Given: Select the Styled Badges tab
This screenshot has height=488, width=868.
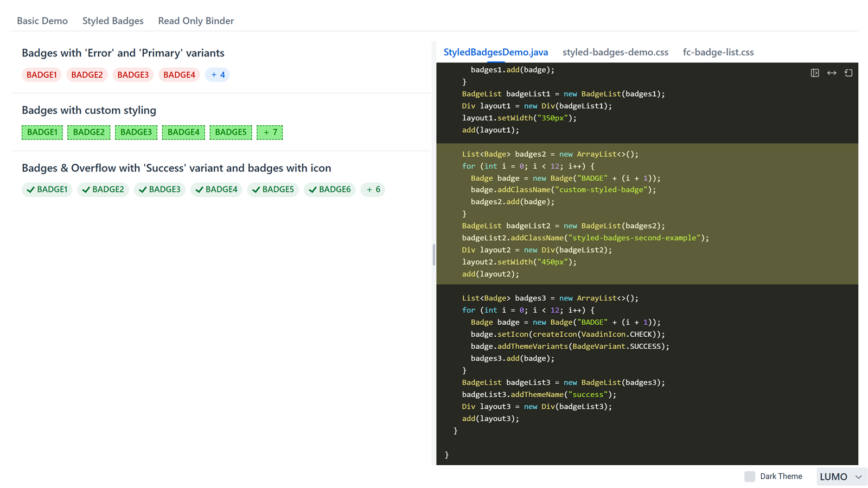Looking at the screenshot, I should [113, 21].
